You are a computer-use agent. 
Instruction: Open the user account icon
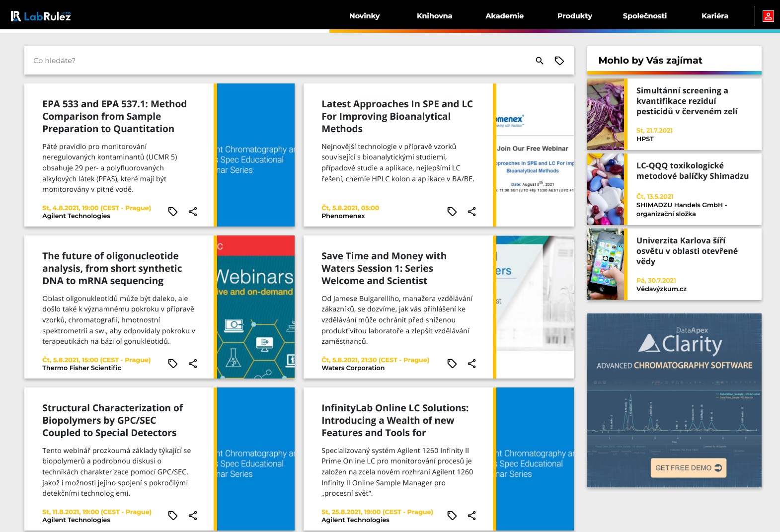pos(768,16)
